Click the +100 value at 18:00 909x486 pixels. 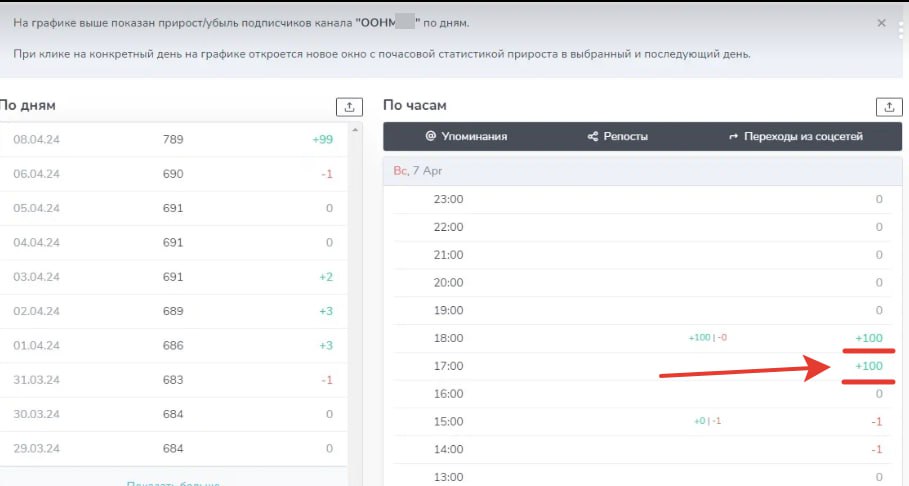point(868,338)
